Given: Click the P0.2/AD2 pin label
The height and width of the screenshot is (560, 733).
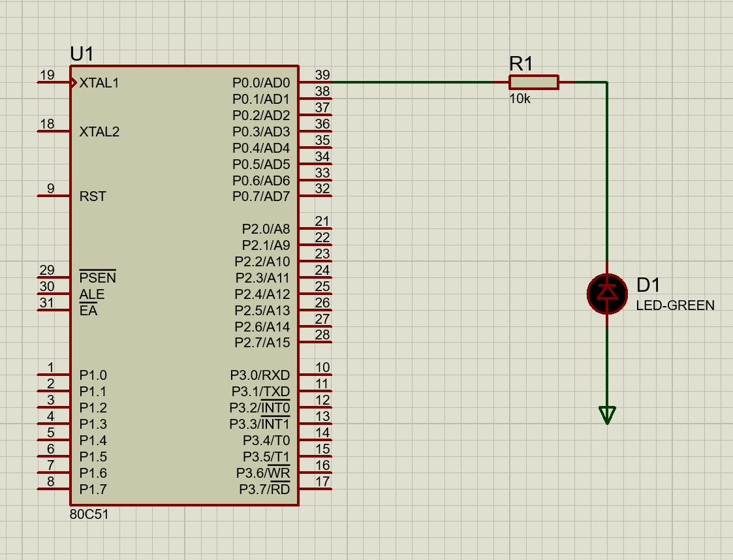Looking at the screenshot, I should point(261,116).
